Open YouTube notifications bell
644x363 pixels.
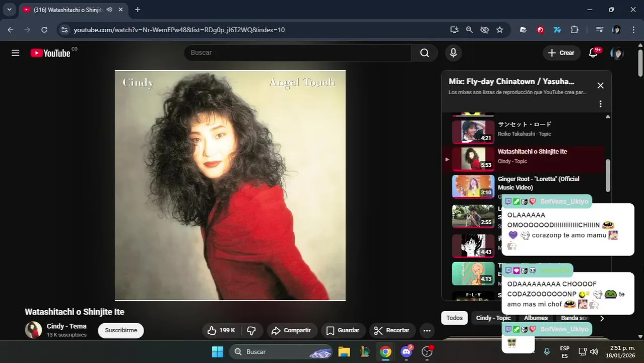click(594, 53)
